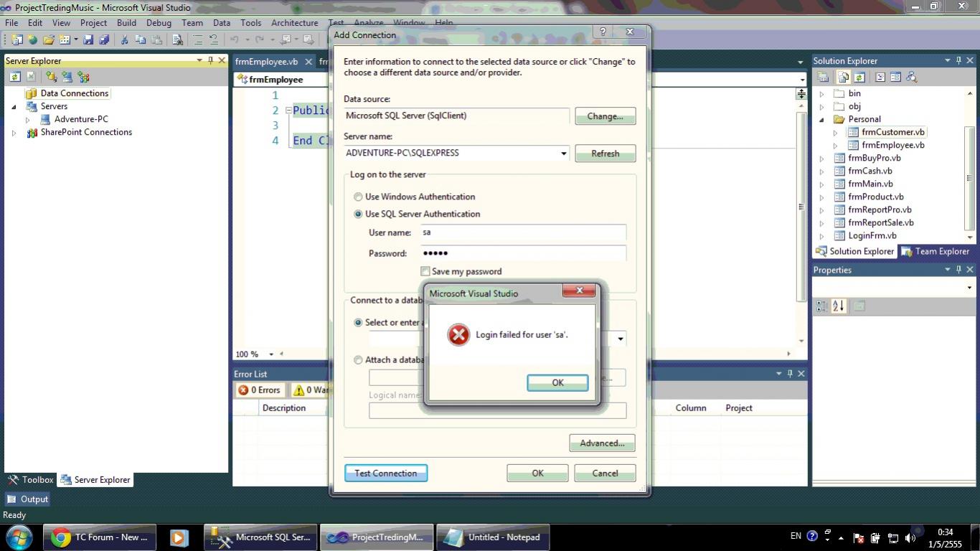Screen dimensions: 980x551
Task: Click the Refresh server list button
Action: 605,154
